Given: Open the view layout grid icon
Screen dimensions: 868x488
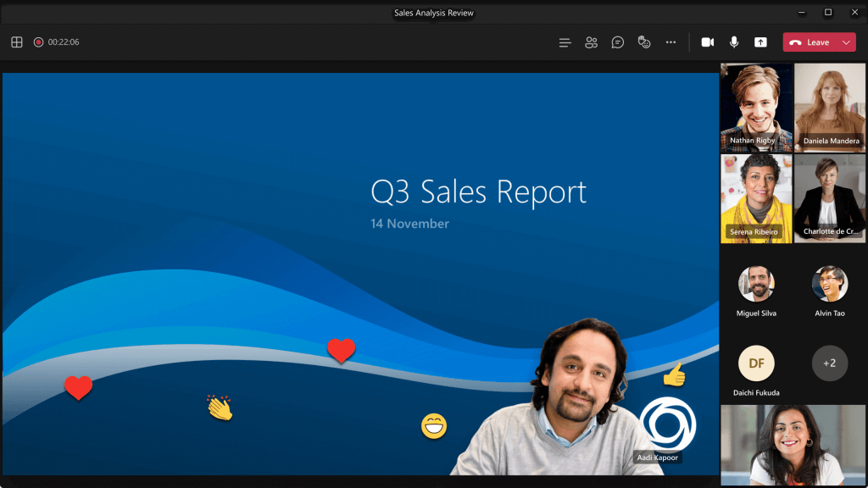Looking at the screenshot, I should (x=16, y=42).
